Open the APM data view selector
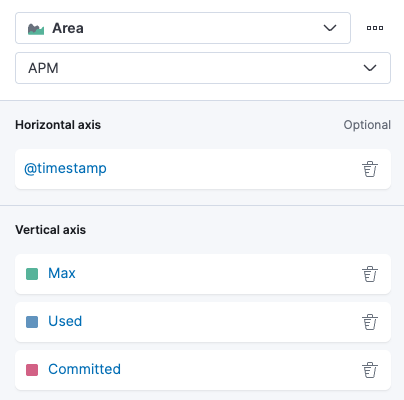This screenshot has height=400, width=404. (203, 68)
